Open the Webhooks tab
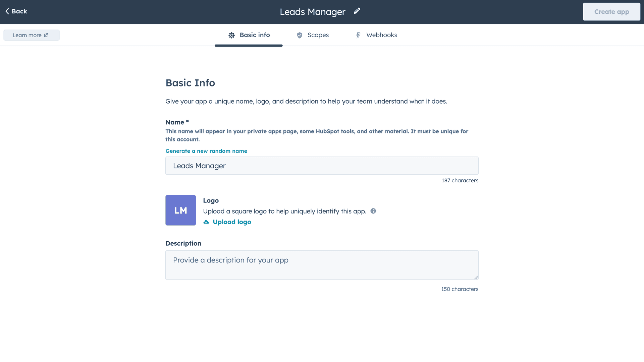Viewport: 644px width, 362px height. pyautogui.click(x=381, y=35)
